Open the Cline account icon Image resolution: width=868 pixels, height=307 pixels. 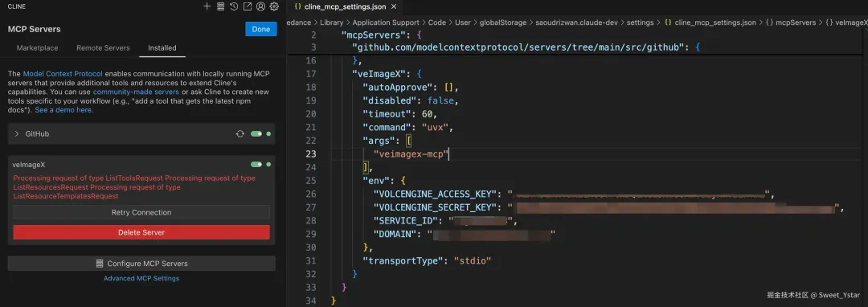pyautogui.click(x=260, y=6)
